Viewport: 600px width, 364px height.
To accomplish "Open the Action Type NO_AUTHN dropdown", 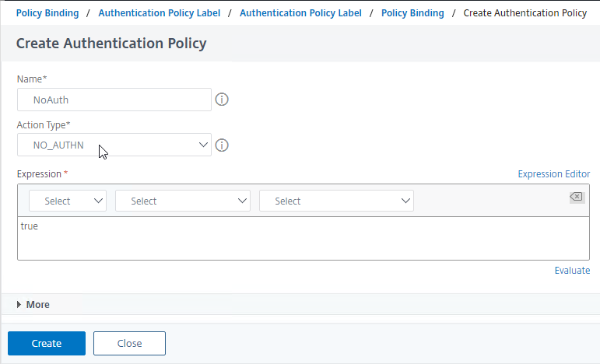I will (x=114, y=145).
